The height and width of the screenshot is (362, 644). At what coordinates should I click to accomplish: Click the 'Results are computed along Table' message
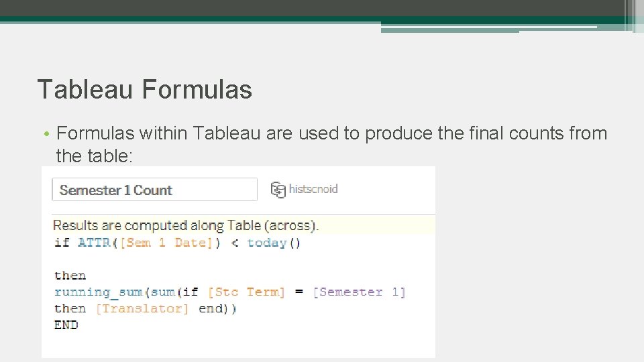[x=185, y=225]
